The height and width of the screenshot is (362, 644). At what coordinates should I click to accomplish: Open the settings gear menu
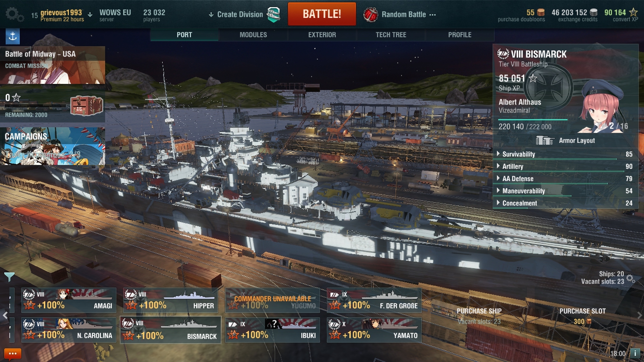pos(15,15)
